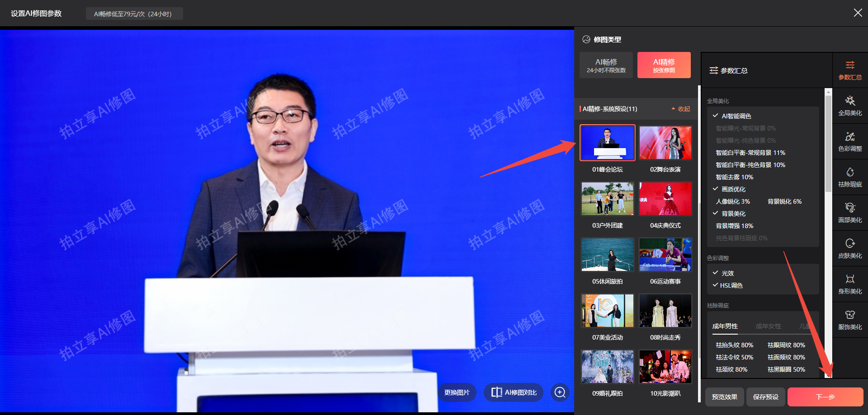This screenshot has height=415, width=868.
Task: Uncheck the 画质优化 option
Action: (715, 189)
